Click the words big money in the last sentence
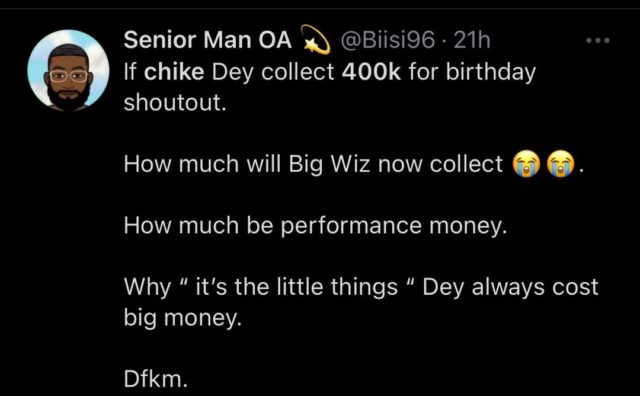 pos(182,318)
